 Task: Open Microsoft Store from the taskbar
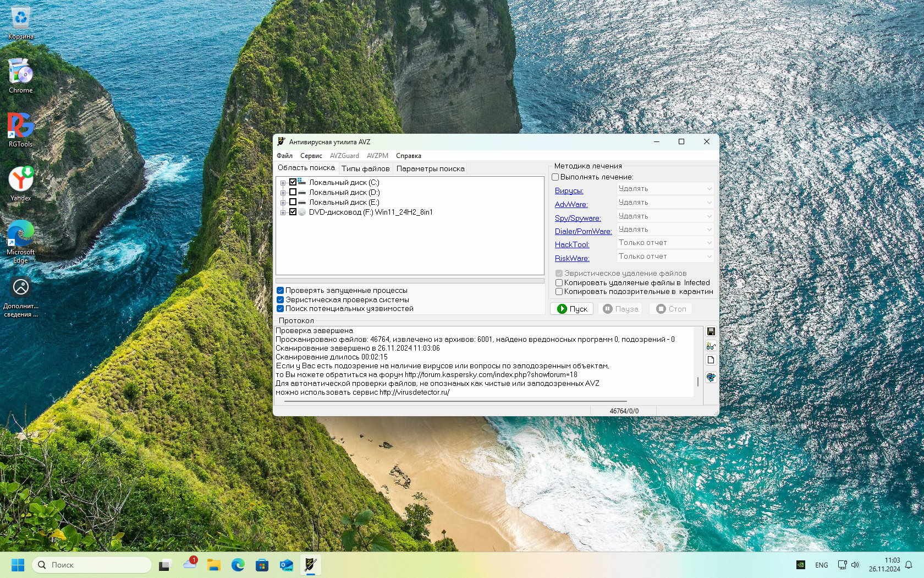click(262, 565)
